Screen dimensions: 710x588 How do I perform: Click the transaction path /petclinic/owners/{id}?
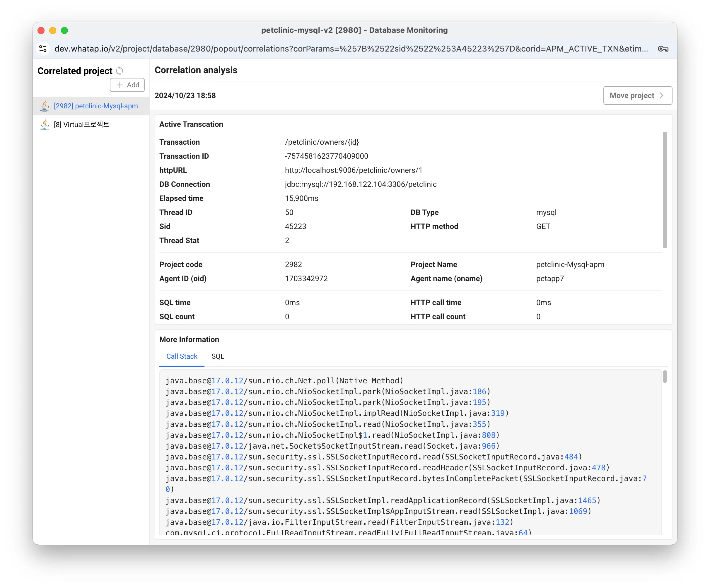click(322, 142)
